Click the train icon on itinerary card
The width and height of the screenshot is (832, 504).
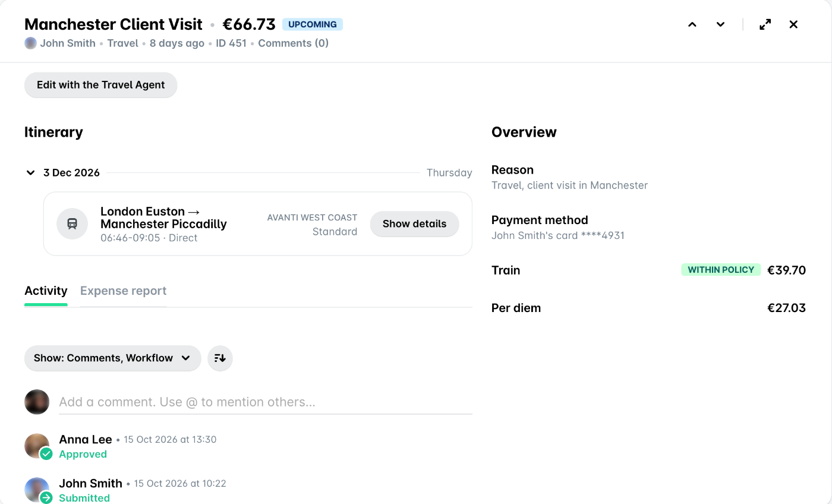[x=72, y=224]
